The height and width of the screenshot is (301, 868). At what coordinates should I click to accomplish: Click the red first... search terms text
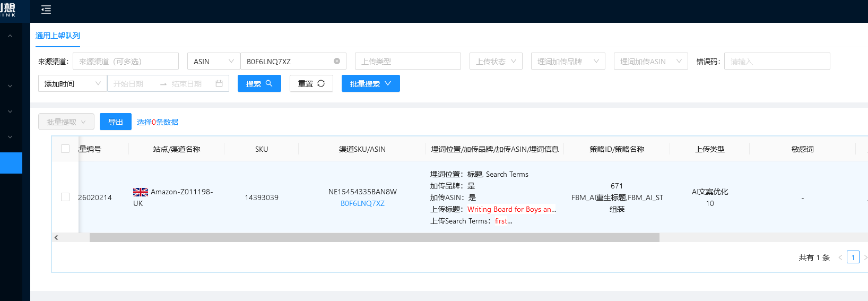(x=504, y=221)
